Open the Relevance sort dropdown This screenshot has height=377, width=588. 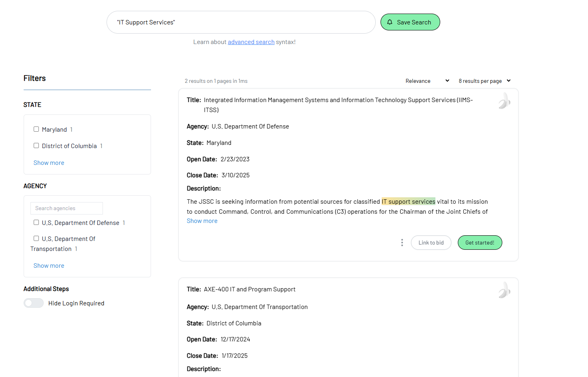tap(427, 81)
